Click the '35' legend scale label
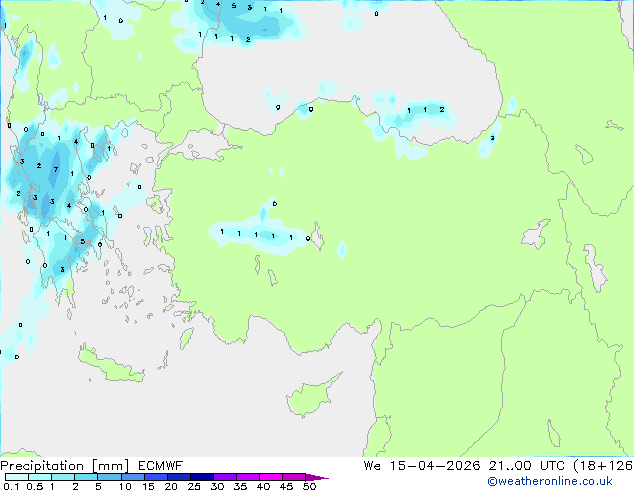Screen dimensions: 634x490 pos(240,486)
